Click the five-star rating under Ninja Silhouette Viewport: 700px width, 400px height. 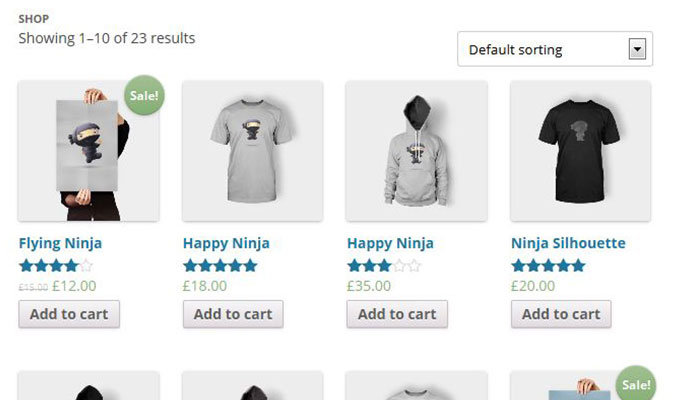point(548,266)
